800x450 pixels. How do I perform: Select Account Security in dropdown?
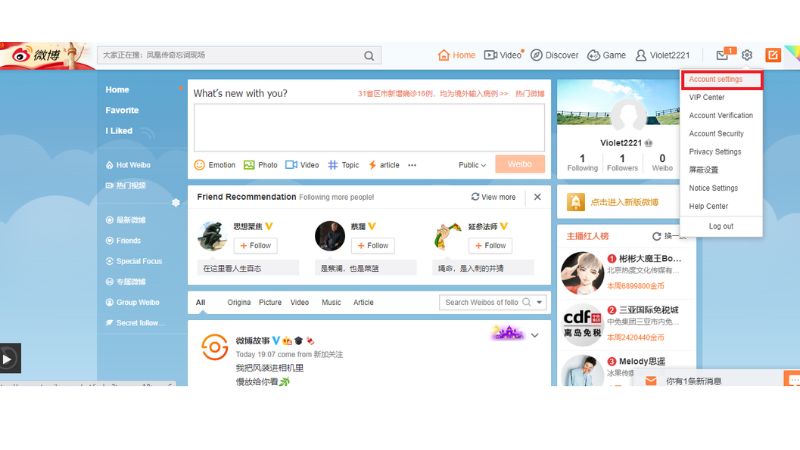[716, 134]
